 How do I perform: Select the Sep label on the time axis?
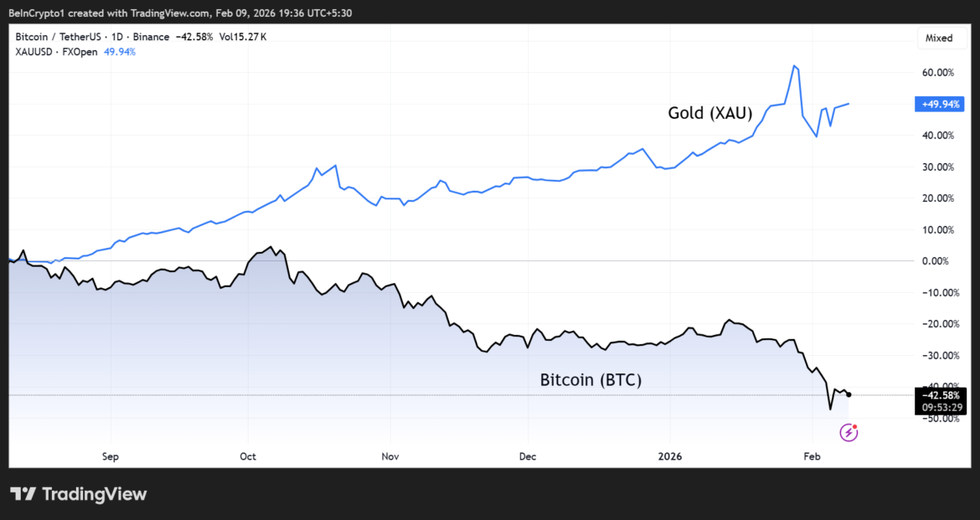tap(109, 456)
